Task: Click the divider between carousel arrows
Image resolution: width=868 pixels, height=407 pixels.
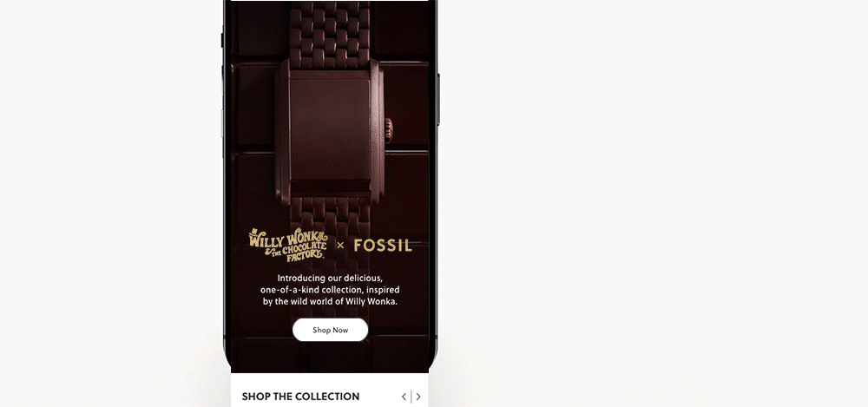Action: point(411,397)
